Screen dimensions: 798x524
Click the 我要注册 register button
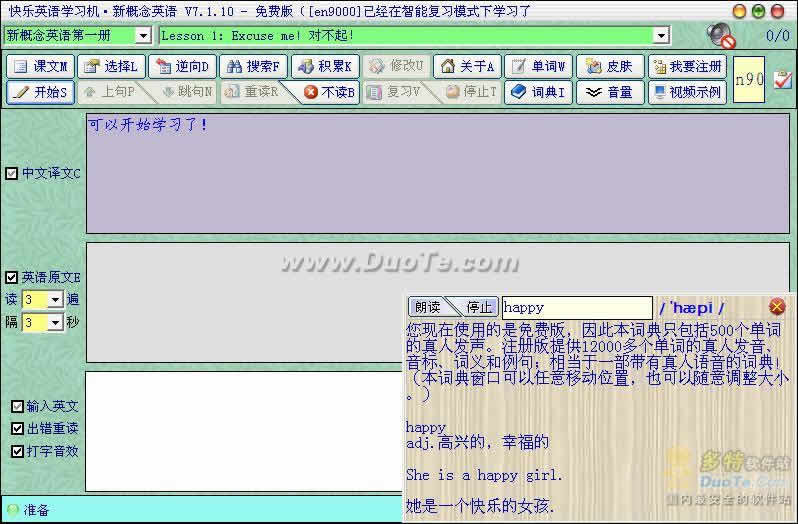tap(686, 67)
